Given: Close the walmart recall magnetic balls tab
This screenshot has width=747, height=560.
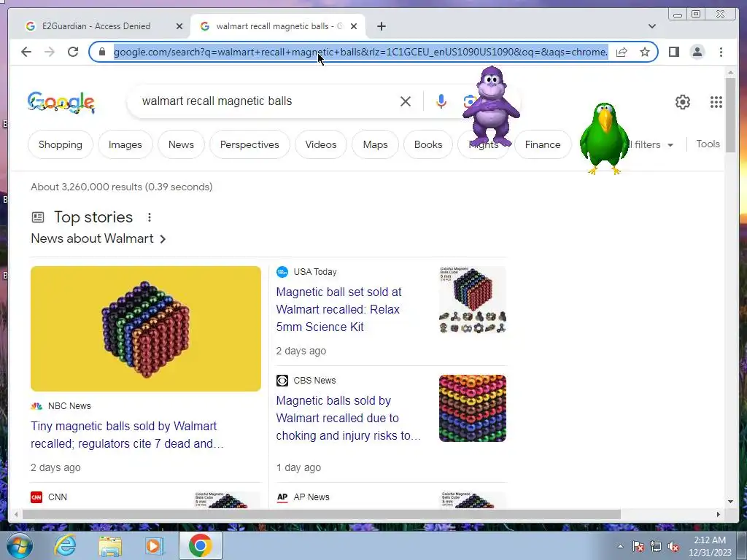Looking at the screenshot, I should point(354,26).
